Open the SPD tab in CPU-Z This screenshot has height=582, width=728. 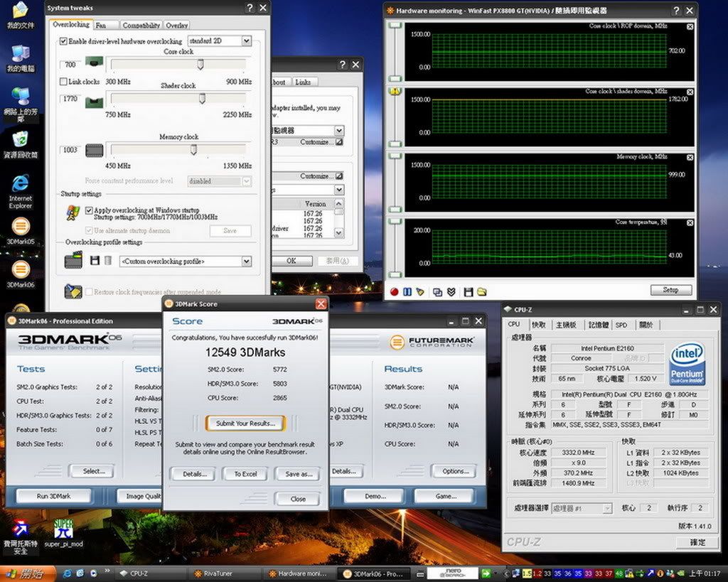pyautogui.click(x=621, y=325)
